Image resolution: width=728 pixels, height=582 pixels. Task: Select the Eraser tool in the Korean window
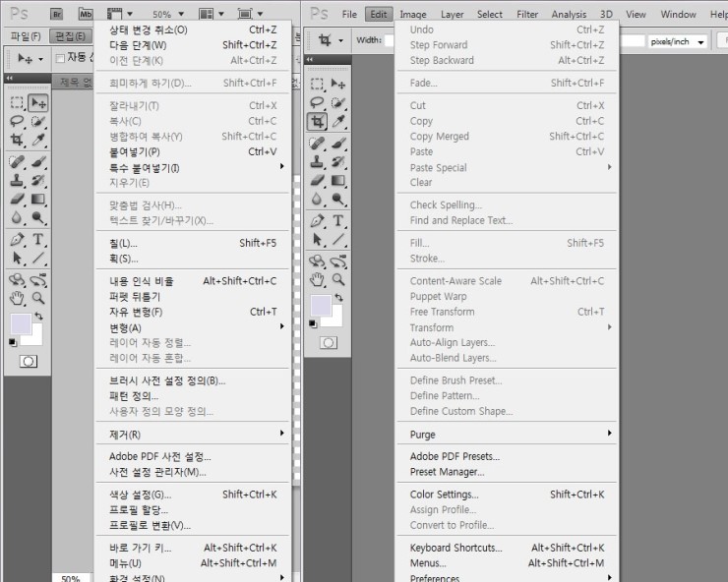coord(17,200)
